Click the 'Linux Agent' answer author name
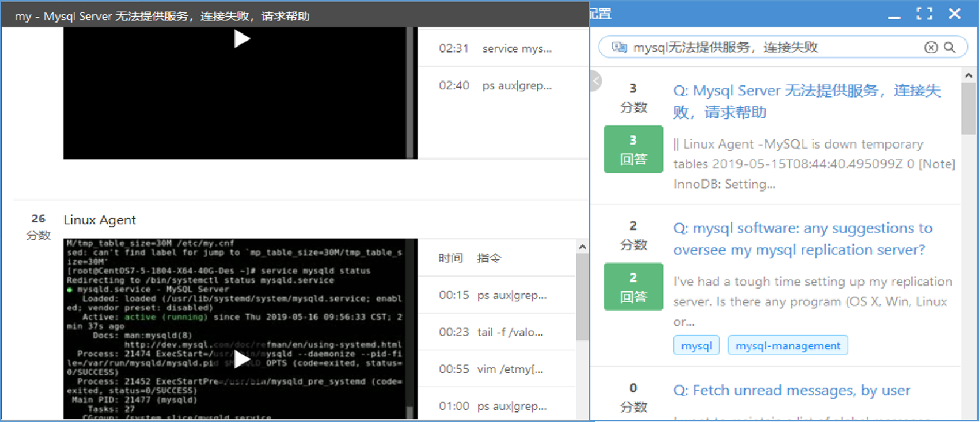The width and height of the screenshot is (980, 422). pyautogui.click(x=100, y=220)
